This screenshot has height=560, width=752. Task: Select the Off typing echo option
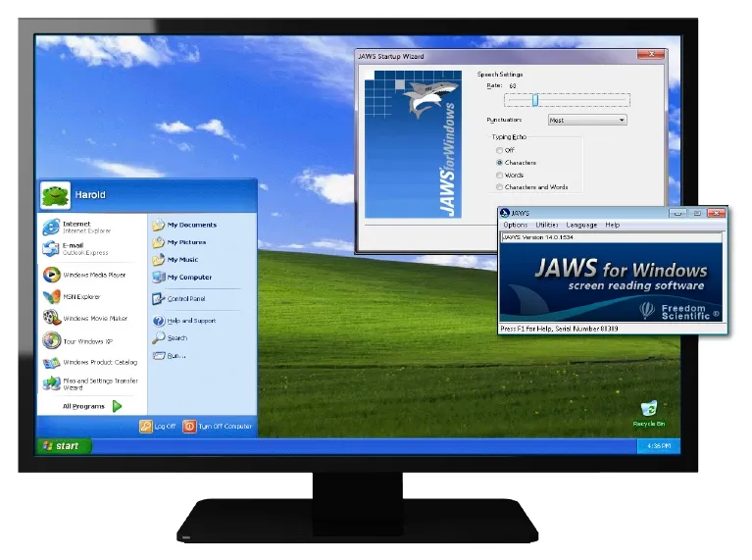pos(499,150)
